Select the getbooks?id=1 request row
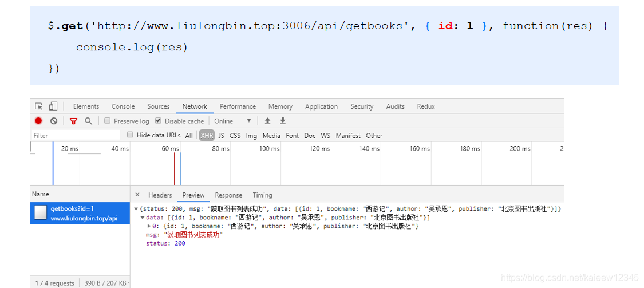Viewport: 644px width, 288px height. pos(80,213)
